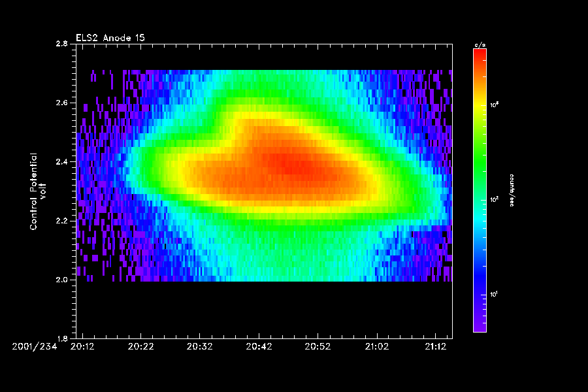Click the '2.0' y-axis tick label

pyautogui.click(x=62, y=280)
